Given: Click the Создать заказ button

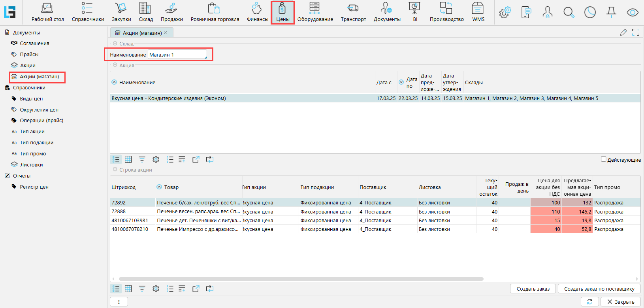Looking at the screenshot, I should (533, 289).
